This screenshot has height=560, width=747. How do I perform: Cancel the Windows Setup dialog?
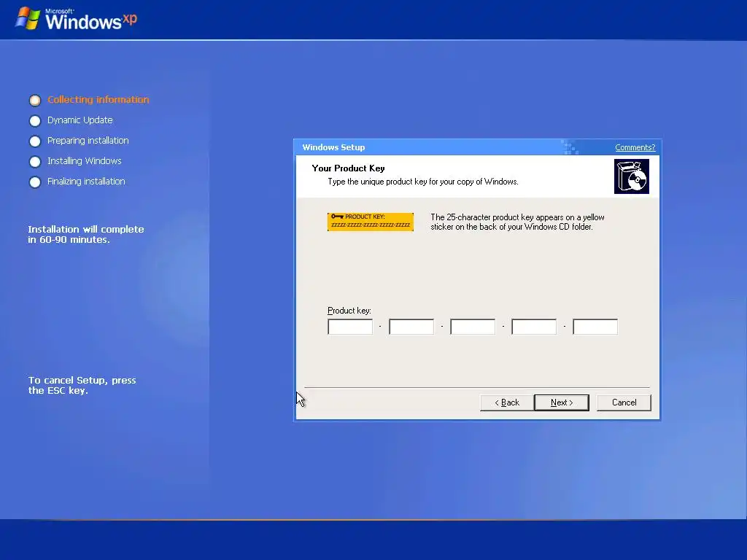[x=624, y=402]
